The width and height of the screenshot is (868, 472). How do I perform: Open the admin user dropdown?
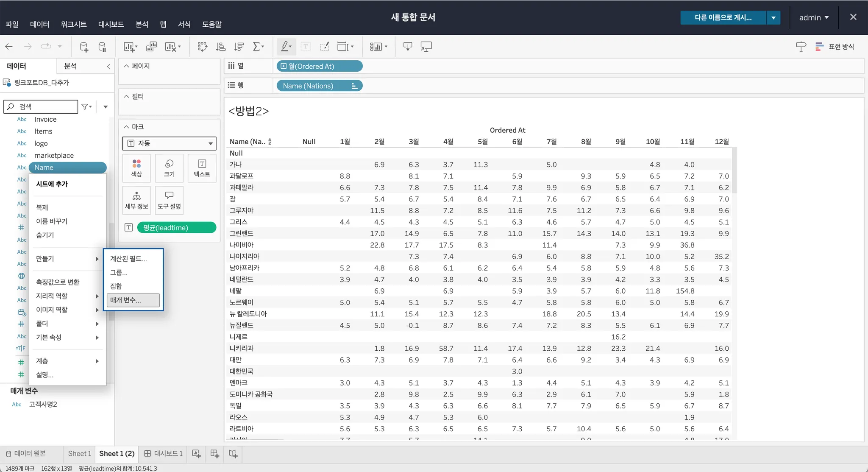coord(814,17)
